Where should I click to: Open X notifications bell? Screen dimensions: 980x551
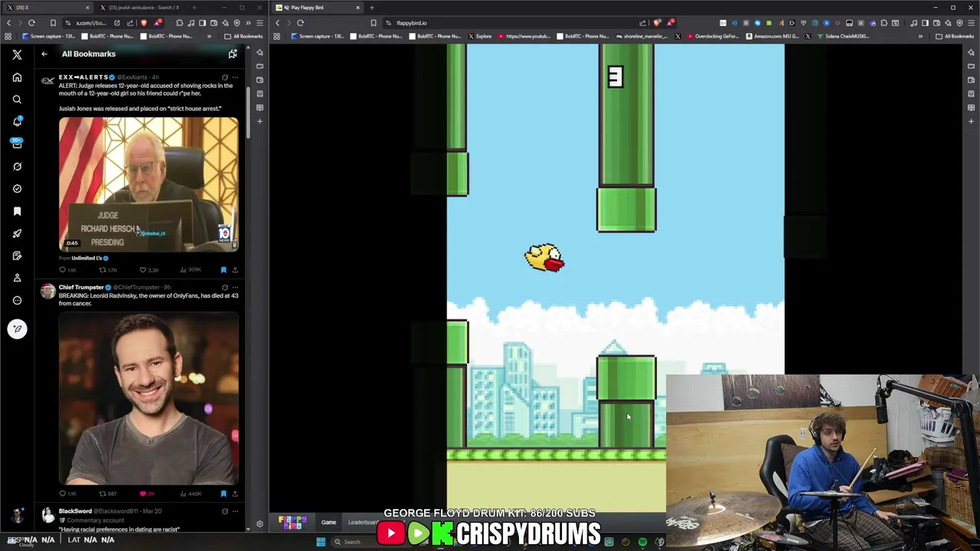(17, 122)
